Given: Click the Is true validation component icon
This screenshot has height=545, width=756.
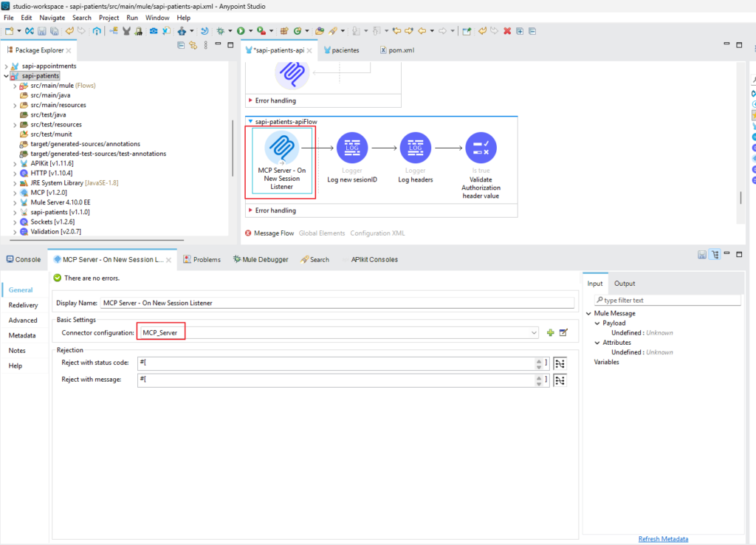Looking at the screenshot, I should pyautogui.click(x=481, y=148).
